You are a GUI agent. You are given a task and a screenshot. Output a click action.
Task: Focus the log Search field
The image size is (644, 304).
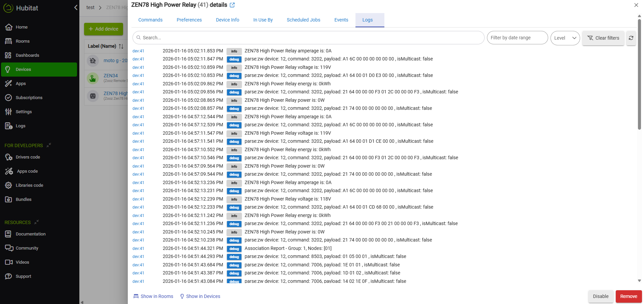click(x=308, y=38)
